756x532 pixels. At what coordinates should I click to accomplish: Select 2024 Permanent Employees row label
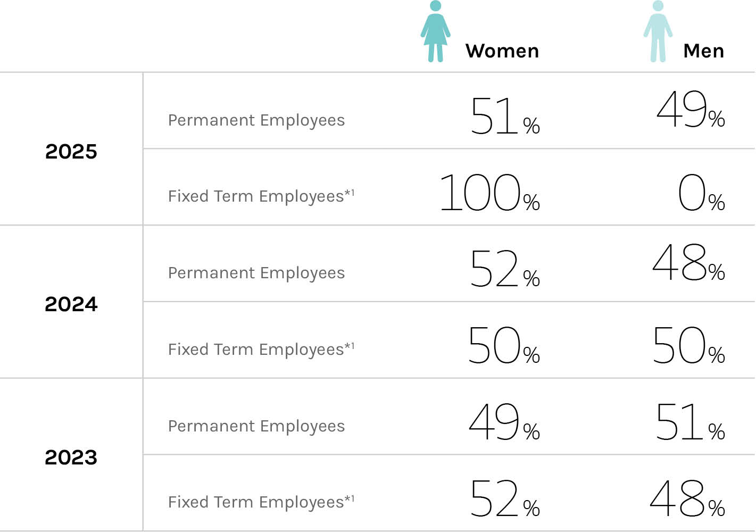pos(256,273)
